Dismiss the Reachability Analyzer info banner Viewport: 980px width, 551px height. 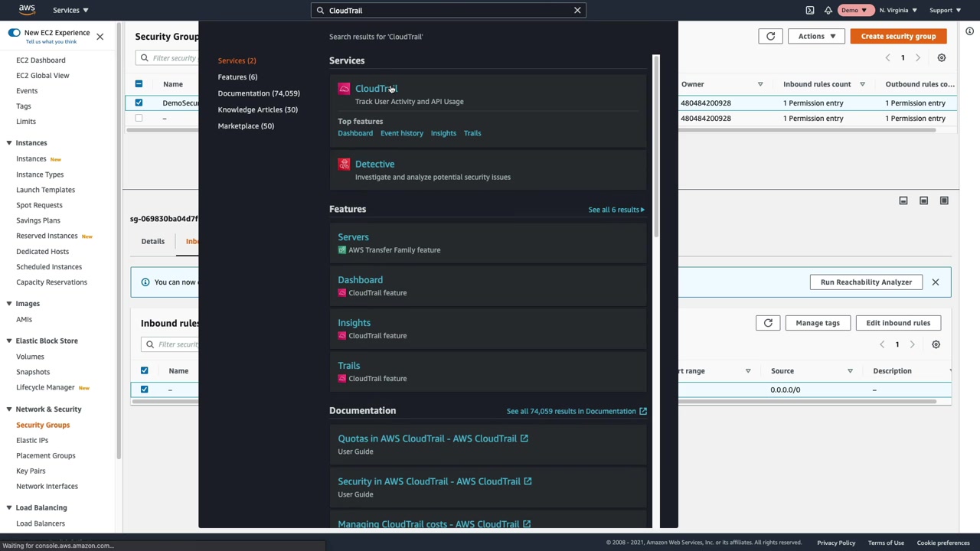935,282
